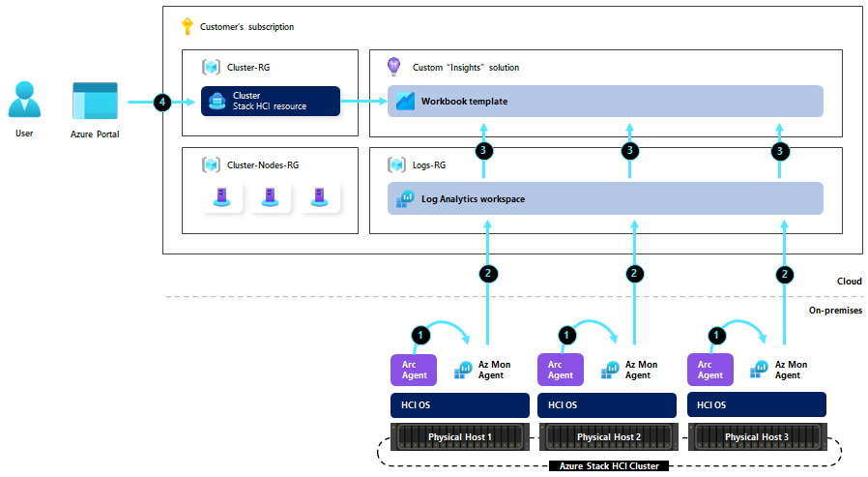868x477 pixels.
Task: Click Az Mon Agent icon above Physical Host 2
Action: pos(610,370)
